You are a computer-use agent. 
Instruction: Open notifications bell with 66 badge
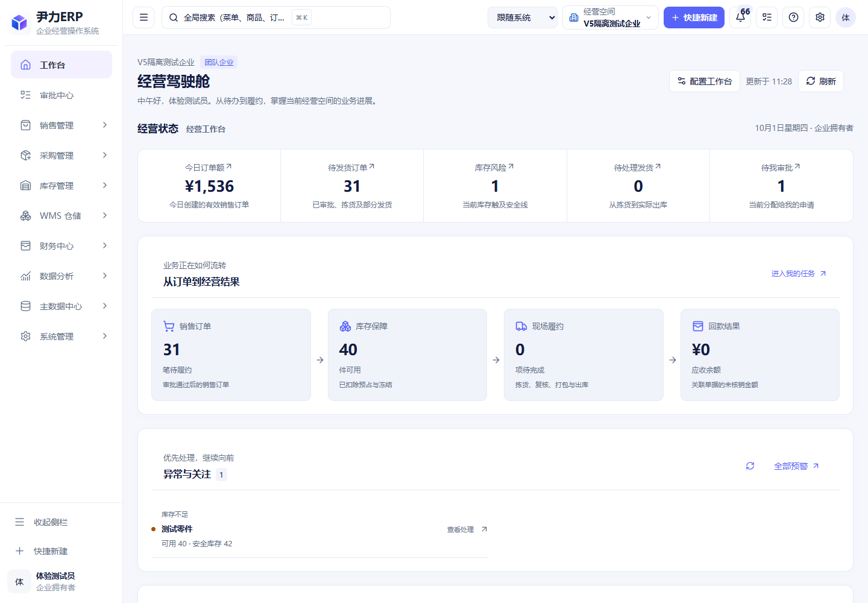coord(741,17)
